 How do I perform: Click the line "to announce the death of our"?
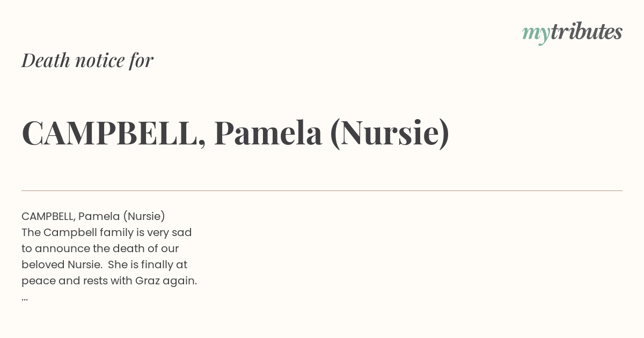point(100,248)
